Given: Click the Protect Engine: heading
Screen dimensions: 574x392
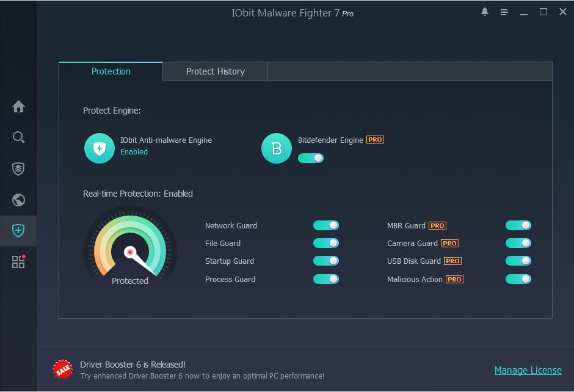Looking at the screenshot, I should pyautogui.click(x=112, y=111).
